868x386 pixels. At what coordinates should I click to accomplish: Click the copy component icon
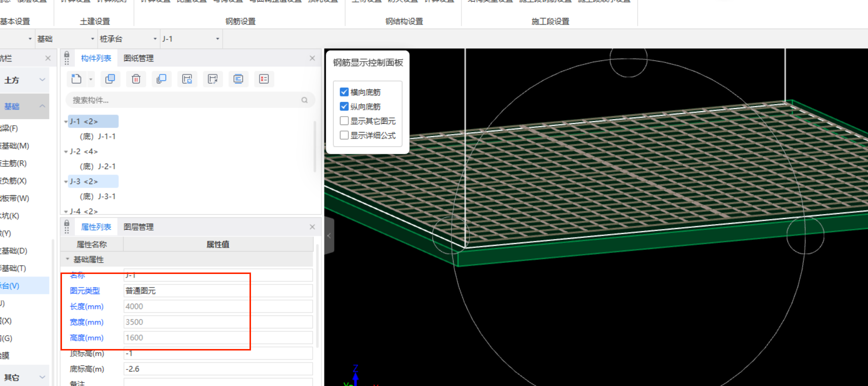(110, 79)
